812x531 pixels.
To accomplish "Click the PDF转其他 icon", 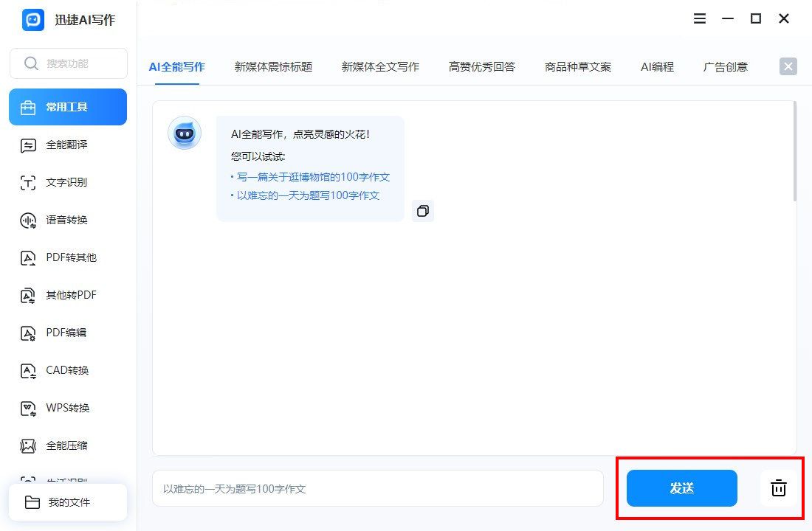I will click(28, 257).
